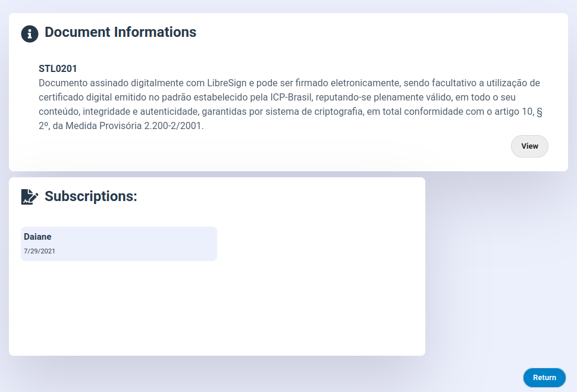Click the STL0201 document label
577x392 pixels.
[x=57, y=68]
